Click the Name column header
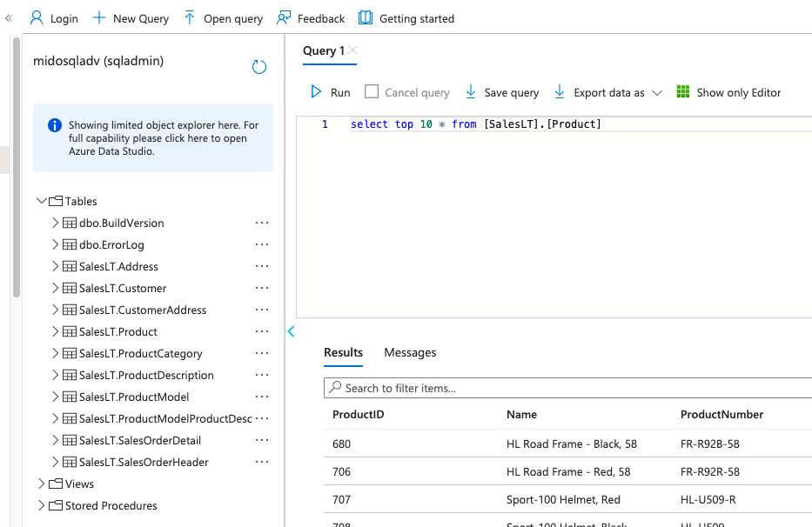This screenshot has height=527, width=812. point(521,415)
